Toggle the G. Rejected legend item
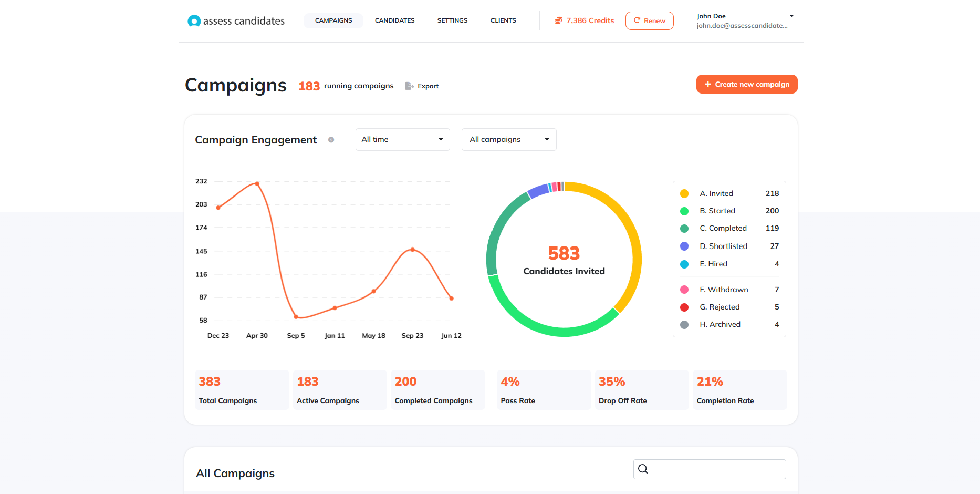The height and width of the screenshot is (494, 980). point(719,307)
